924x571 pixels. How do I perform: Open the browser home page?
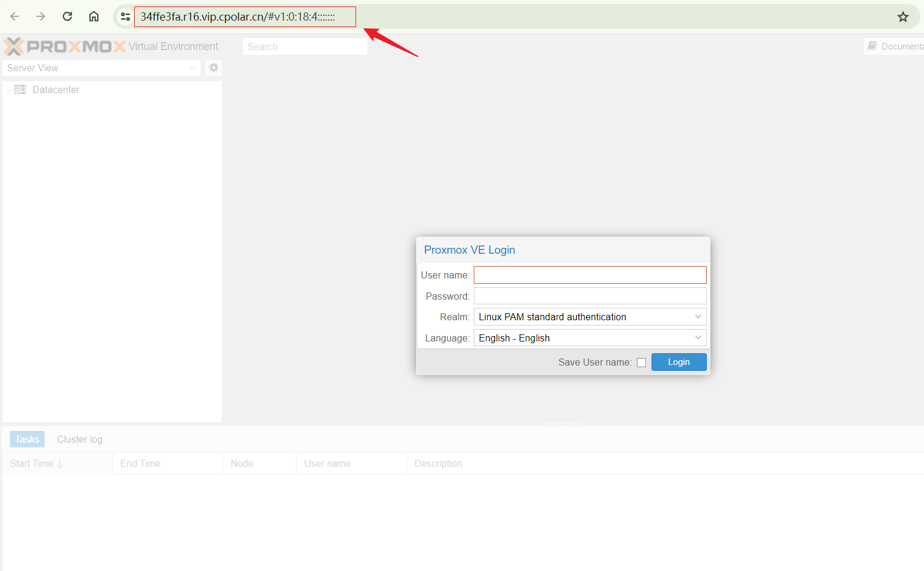click(94, 16)
